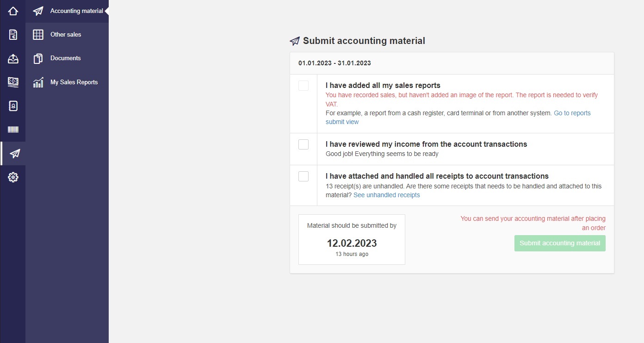Image resolution: width=644 pixels, height=343 pixels.
Task: Tick 'I have reviewed my income' checkbox
Action: pos(303,144)
